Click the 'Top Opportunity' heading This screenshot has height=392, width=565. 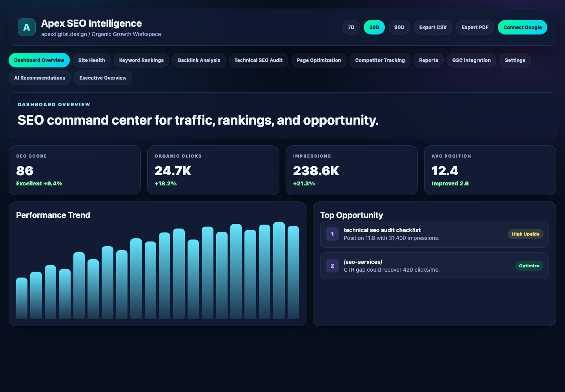(x=352, y=215)
